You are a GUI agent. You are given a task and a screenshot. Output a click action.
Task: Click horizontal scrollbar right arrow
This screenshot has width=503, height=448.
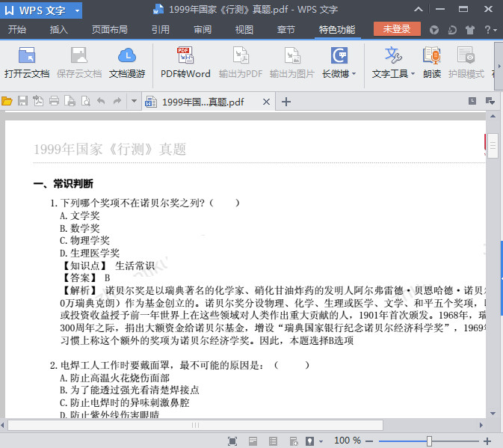pyautogui.click(x=481, y=426)
